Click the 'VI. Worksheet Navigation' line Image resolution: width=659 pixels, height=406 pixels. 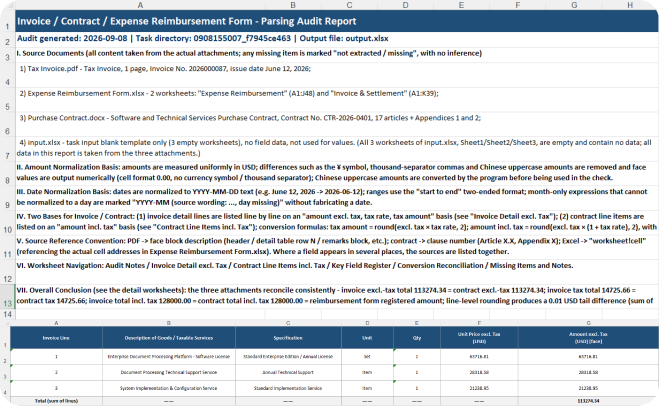(x=295, y=266)
